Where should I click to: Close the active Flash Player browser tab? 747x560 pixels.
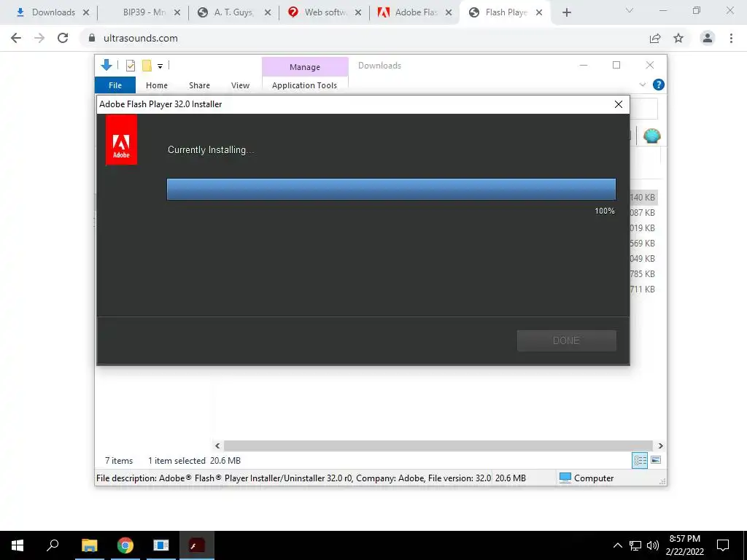(539, 13)
